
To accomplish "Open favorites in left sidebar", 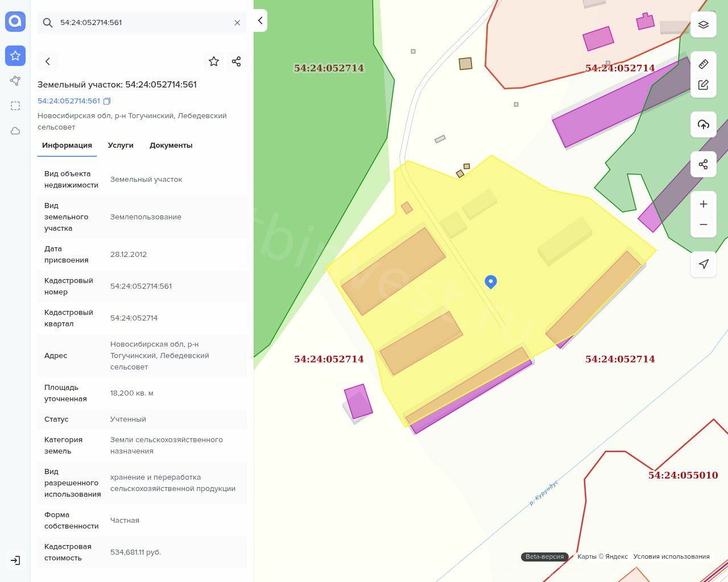I will 15,56.
